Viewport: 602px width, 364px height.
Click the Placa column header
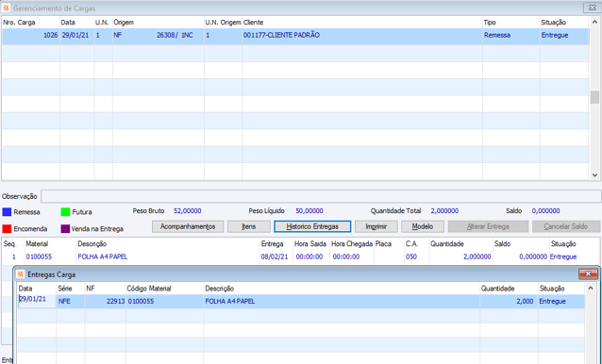383,243
